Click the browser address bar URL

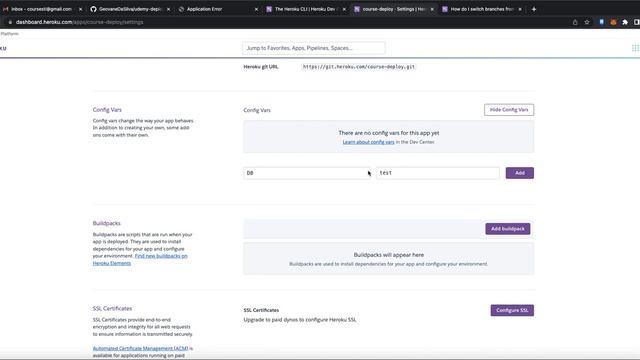point(80,22)
